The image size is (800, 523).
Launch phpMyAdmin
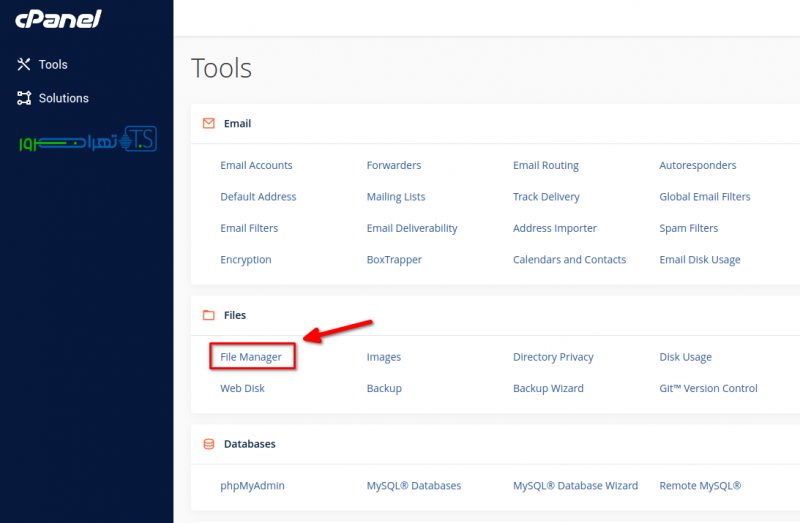252,486
